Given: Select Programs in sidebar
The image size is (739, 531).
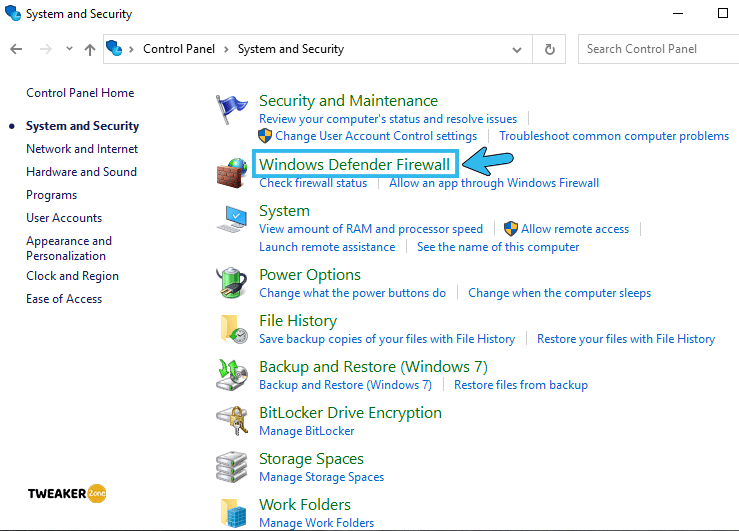Looking at the screenshot, I should tap(51, 195).
